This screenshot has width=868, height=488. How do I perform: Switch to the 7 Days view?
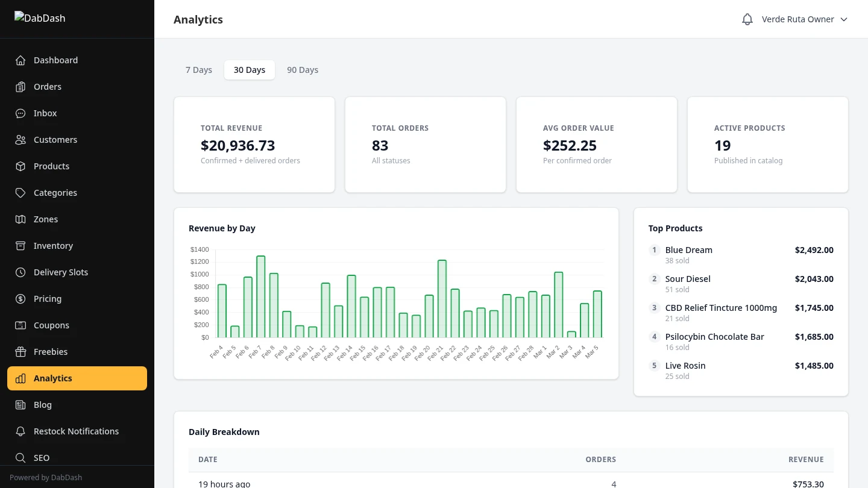199,69
